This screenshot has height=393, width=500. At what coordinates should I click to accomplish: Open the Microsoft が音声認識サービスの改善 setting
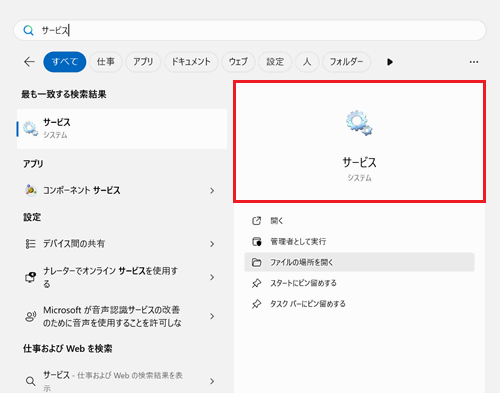(x=122, y=316)
